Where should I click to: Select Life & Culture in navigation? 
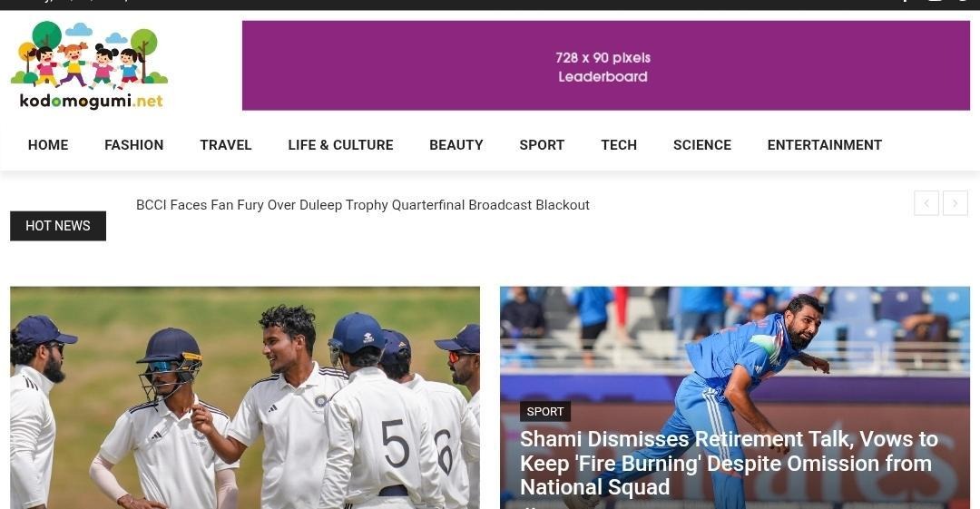click(340, 145)
